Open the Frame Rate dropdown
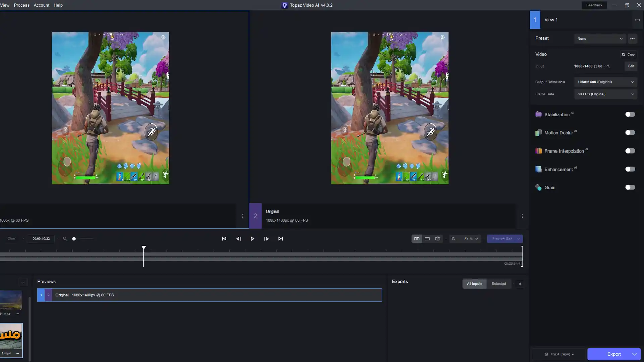Image resolution: width=644 pixels, height=362 pixels. point(605,94)
